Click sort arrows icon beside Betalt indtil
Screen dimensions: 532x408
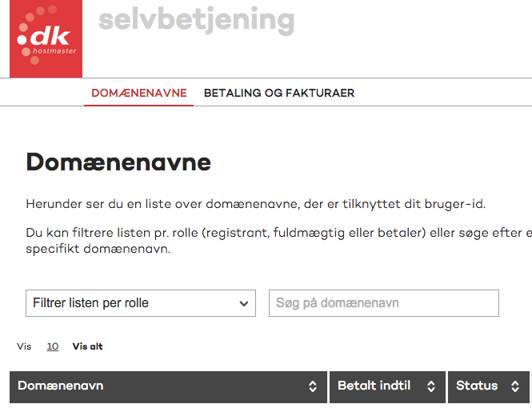tap(431, 386)
